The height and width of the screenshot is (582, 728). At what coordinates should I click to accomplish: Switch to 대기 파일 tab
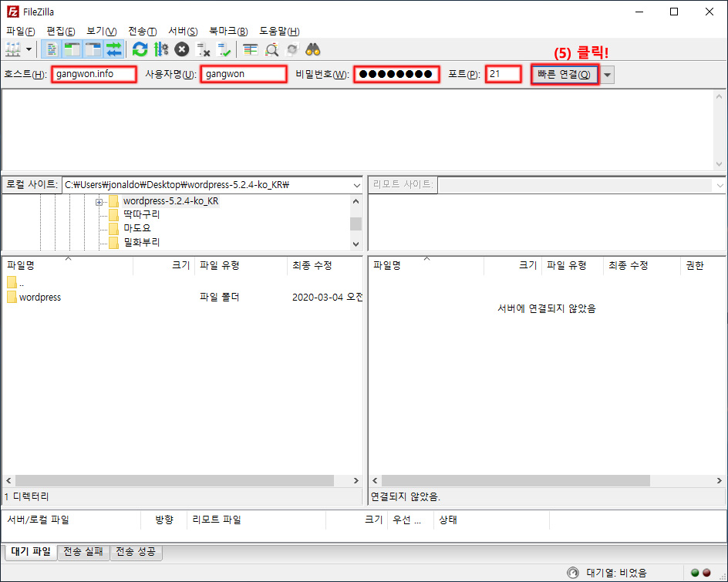click(x=31, y=552)
